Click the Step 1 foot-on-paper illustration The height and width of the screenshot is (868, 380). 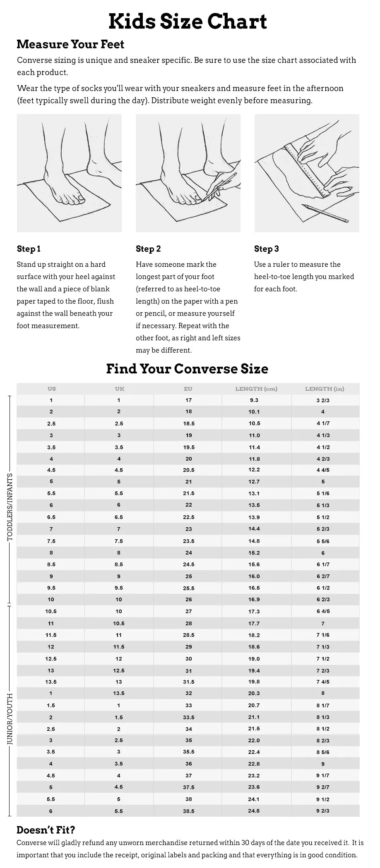(69, 173)
